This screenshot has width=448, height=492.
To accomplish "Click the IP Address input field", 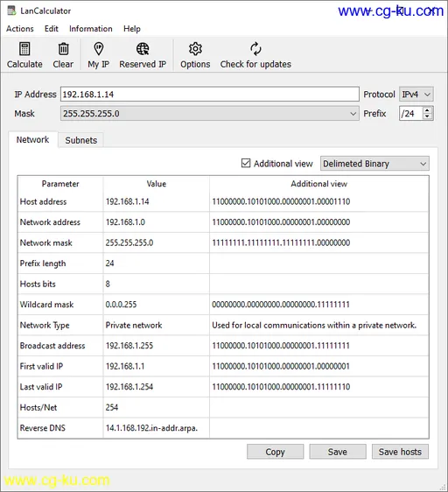I will (210, 95).
